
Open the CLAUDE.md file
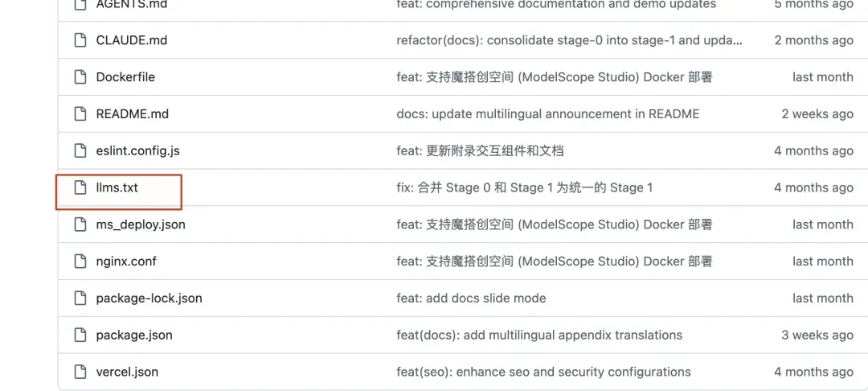click(x=132, y=40)
